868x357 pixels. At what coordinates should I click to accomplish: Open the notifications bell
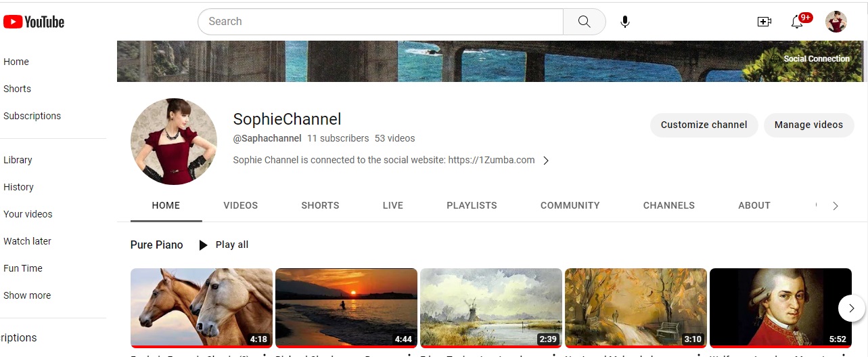[797, 22]
